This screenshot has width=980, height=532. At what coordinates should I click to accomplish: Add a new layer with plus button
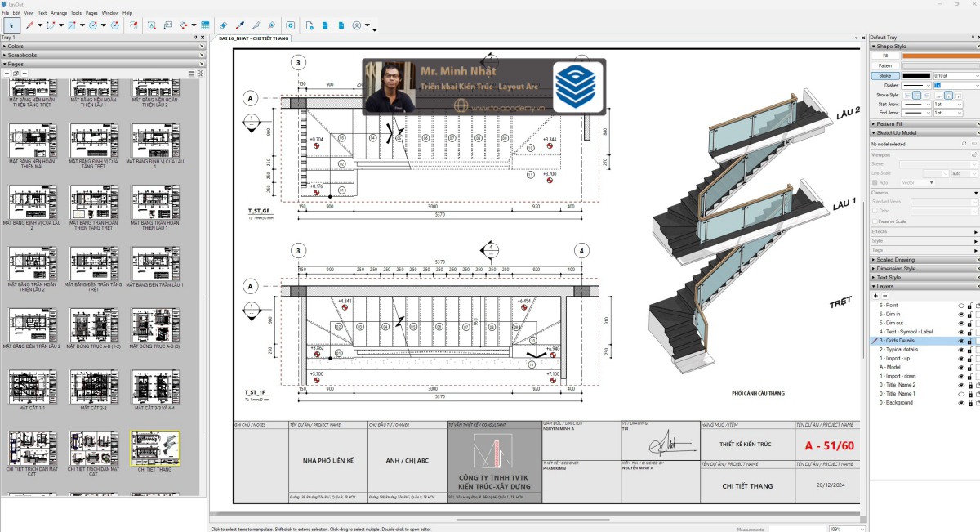pos(875,296)
